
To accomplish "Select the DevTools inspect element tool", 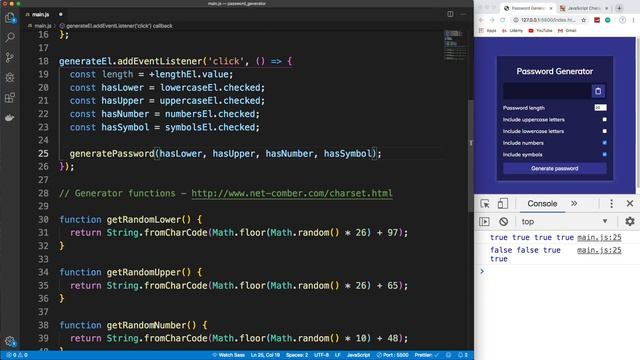I will 485,203.
